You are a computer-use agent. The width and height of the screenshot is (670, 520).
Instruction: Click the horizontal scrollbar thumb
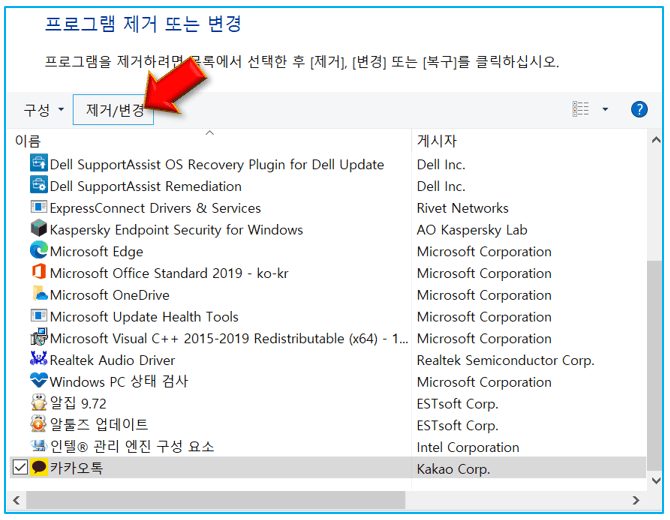[x=215, y=500]
